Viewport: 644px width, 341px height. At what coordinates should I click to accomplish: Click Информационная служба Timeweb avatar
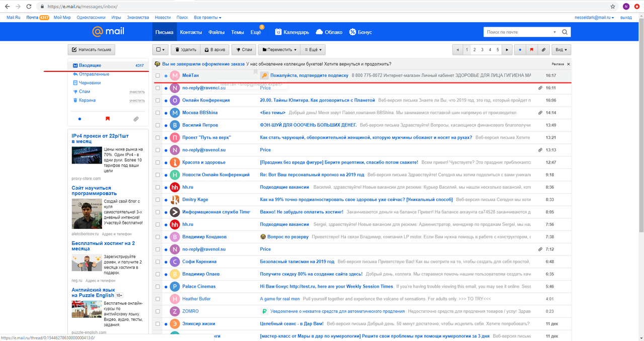coord(175,212)
